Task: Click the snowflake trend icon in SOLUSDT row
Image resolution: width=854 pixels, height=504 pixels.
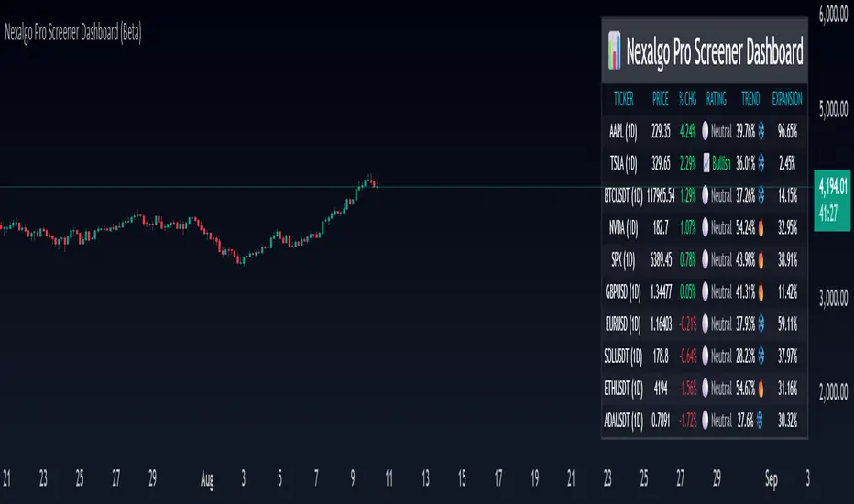Action: coord(761,356)
